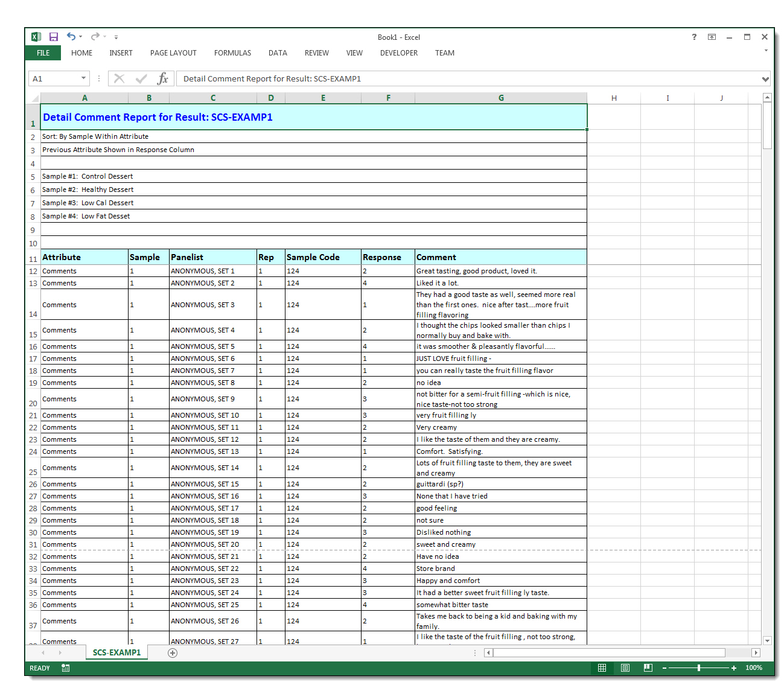
Task: Open the DEVELOPER ribbon tab
Action: [x=399, y=53]
